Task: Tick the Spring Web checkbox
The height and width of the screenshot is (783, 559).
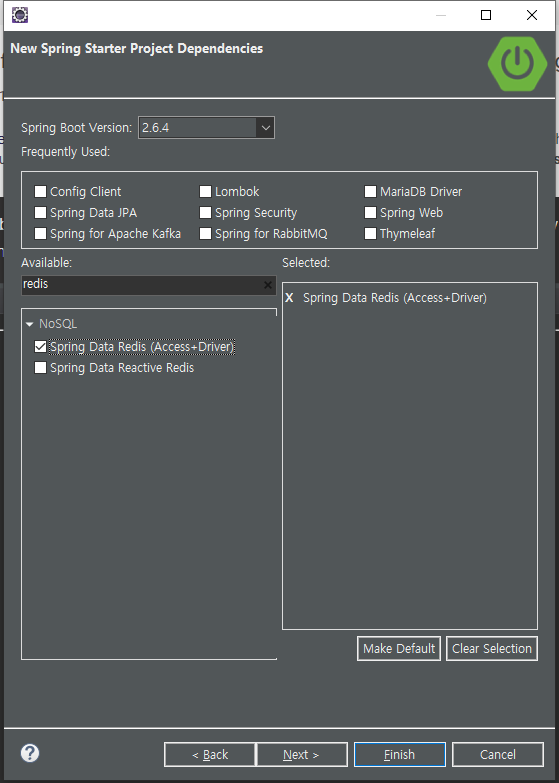Action: click(370, 213)
